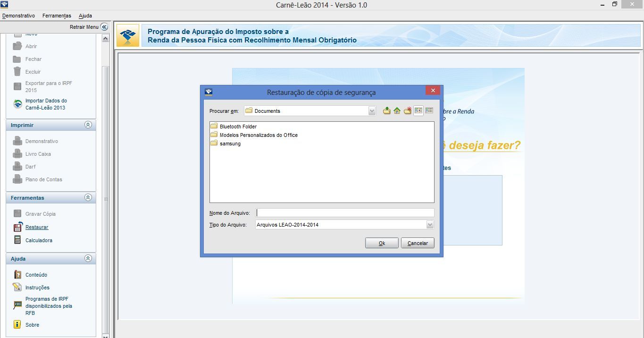
Task: Switch file dialog to List view
Action: point(418,111)
